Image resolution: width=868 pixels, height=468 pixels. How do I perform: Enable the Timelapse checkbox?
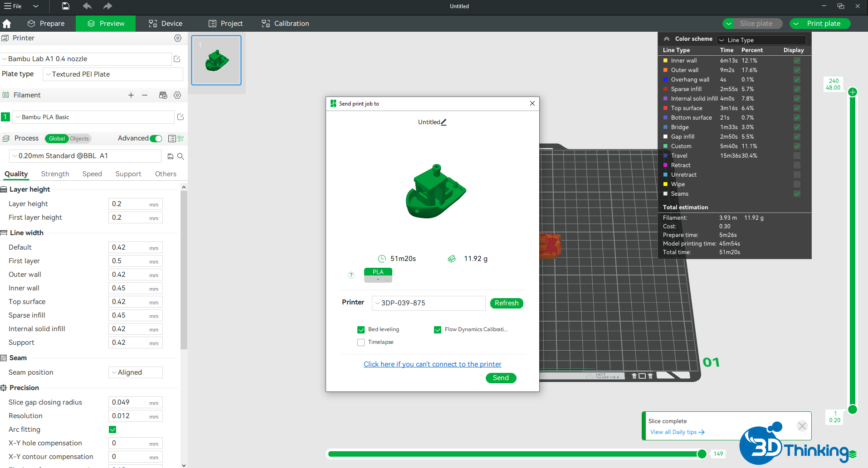(x=361, y=343)
